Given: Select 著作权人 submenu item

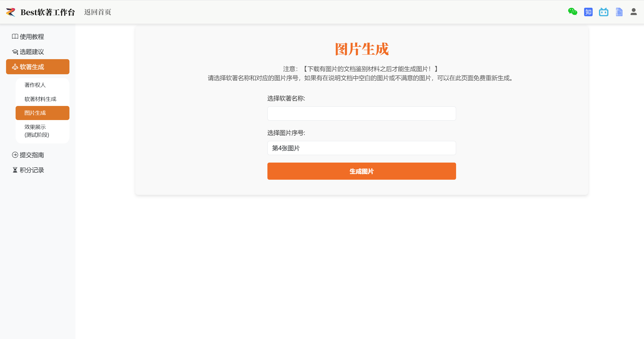Looking at the screenshot, I should [x=35, y=85].
